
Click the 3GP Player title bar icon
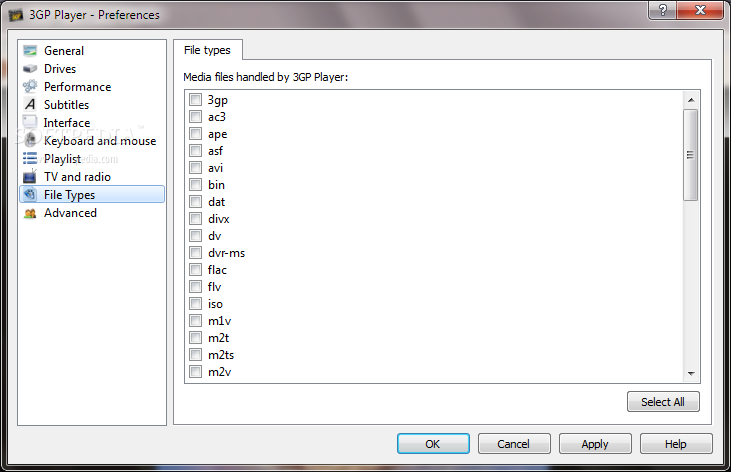pyautogui.click(x=16, y=15)
